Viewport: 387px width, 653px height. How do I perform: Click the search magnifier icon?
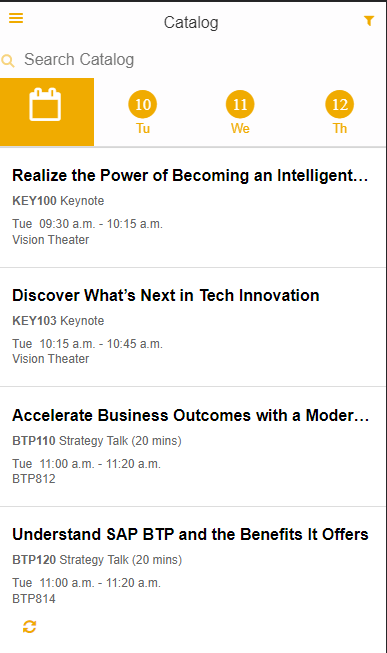point(8,60)
